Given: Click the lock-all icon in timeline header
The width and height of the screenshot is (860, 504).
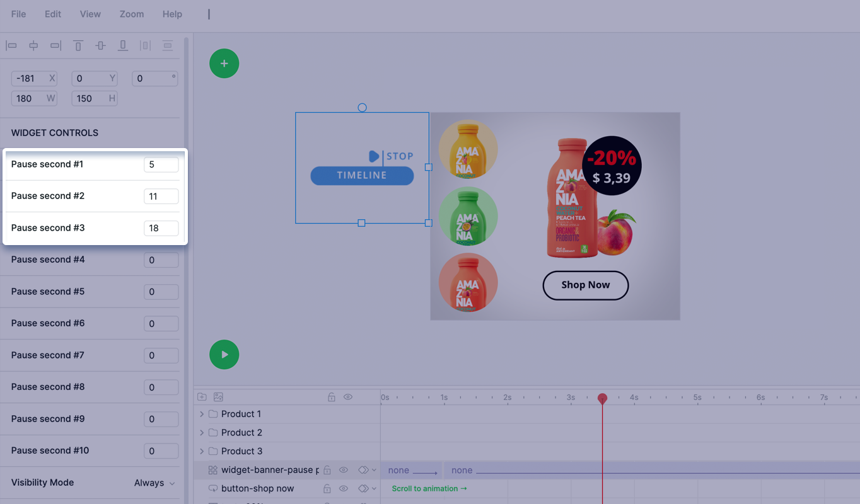Looking at the screenshot, I should 332,397.
